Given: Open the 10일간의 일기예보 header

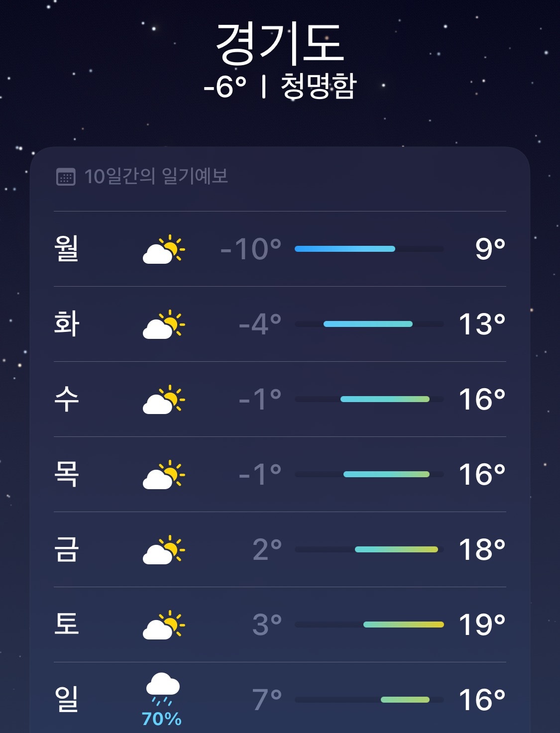Looking at the screenshot, I should [156, 177].
